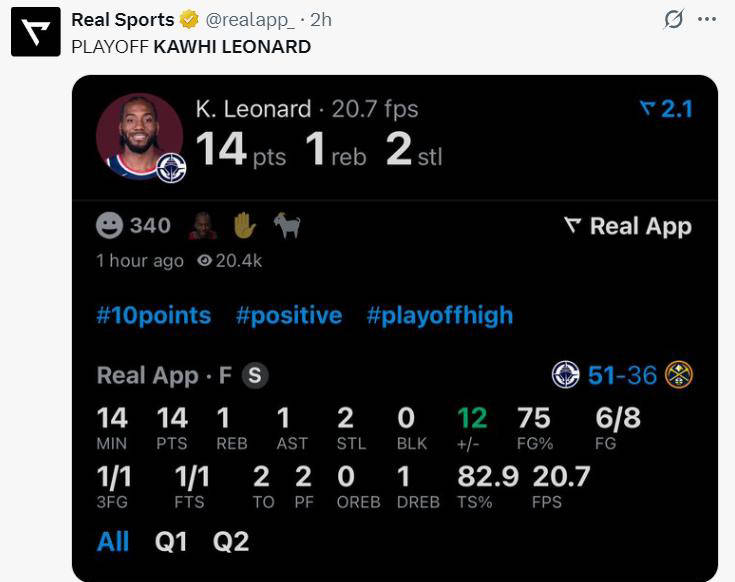Click the Grok slashed-circle icon
Screen dimensions: 735x582
(x=674, y=20)
